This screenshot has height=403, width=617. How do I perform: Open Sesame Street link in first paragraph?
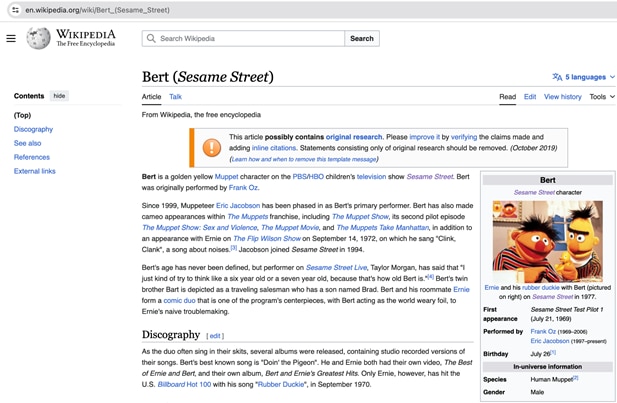430,177
